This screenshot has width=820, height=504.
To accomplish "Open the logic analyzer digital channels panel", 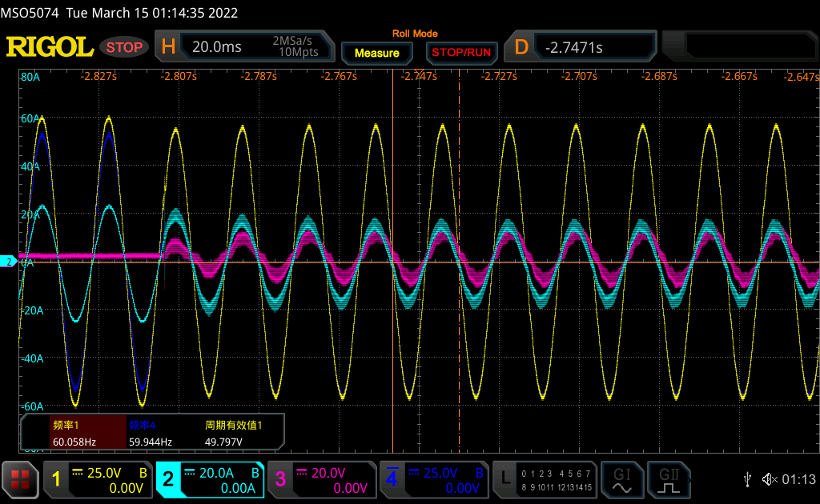I will coord(544,479).
